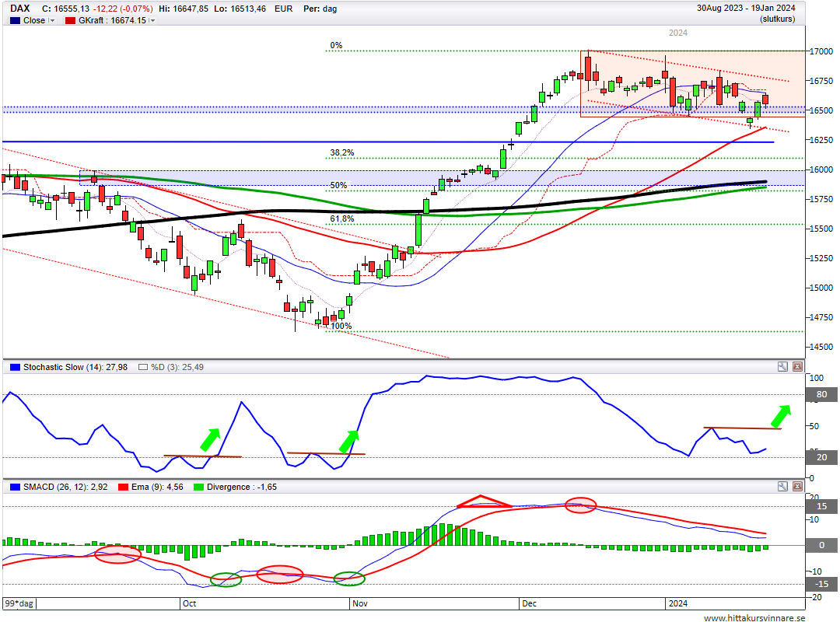Click the blue SMACD color swatch

15,487
